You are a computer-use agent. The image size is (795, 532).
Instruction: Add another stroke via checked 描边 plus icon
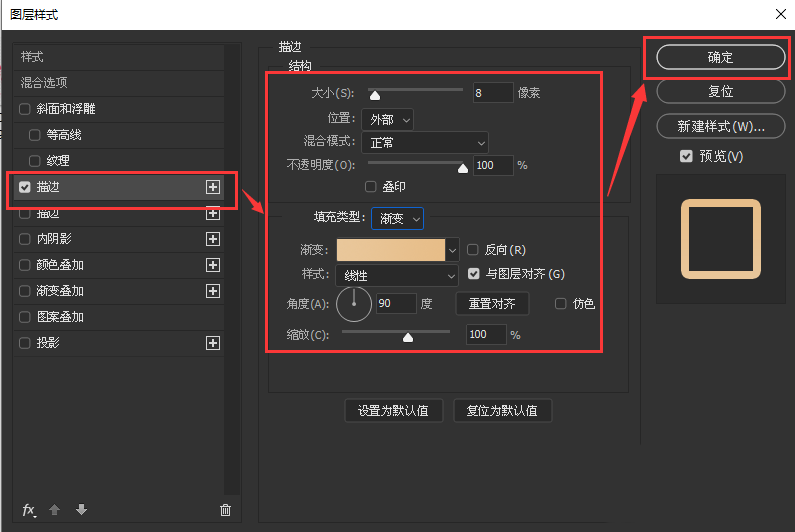click(213, 187)
